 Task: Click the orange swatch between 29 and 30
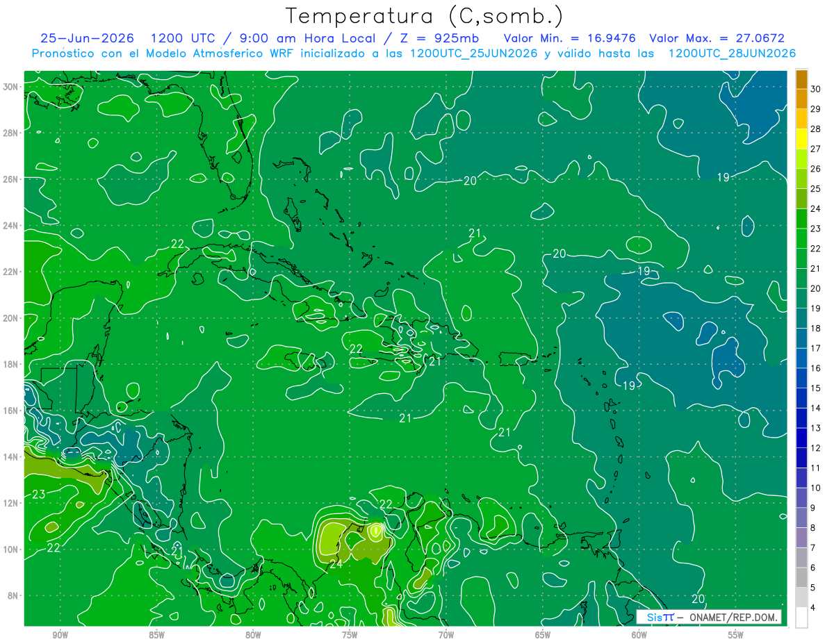(x=802, y=99)
